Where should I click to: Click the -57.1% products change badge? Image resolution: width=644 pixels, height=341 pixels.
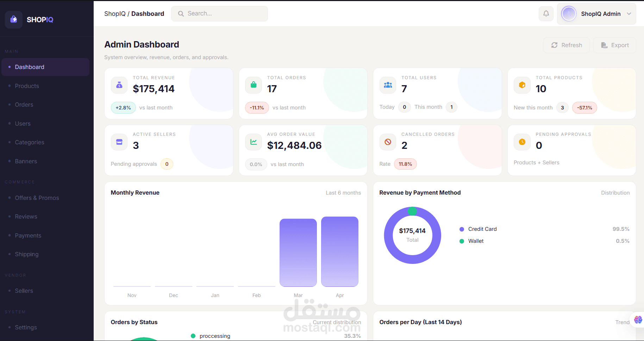[x=584, y=108]
